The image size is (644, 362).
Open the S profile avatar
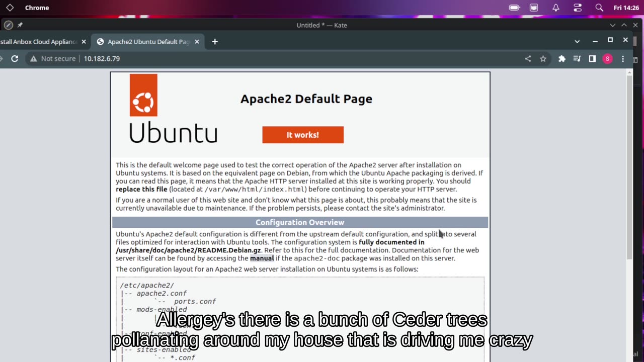pyautogui.click(x=607, y=59)
